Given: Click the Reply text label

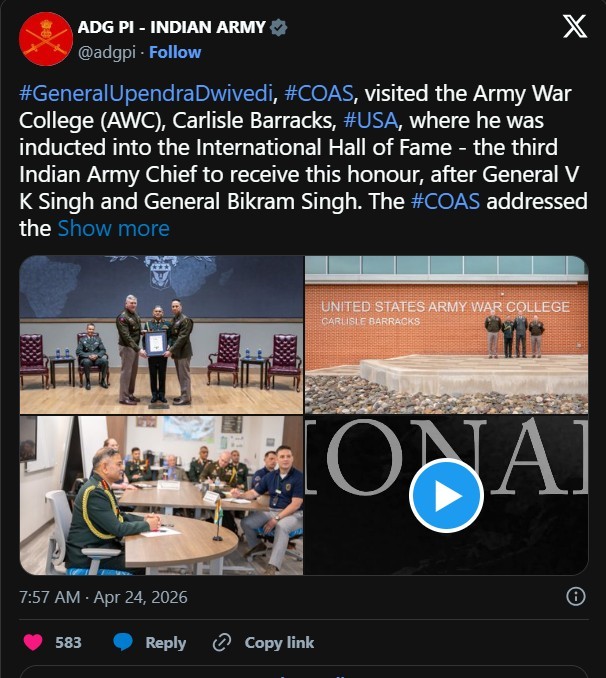Looking at the screenshot, I should (165, 642).
